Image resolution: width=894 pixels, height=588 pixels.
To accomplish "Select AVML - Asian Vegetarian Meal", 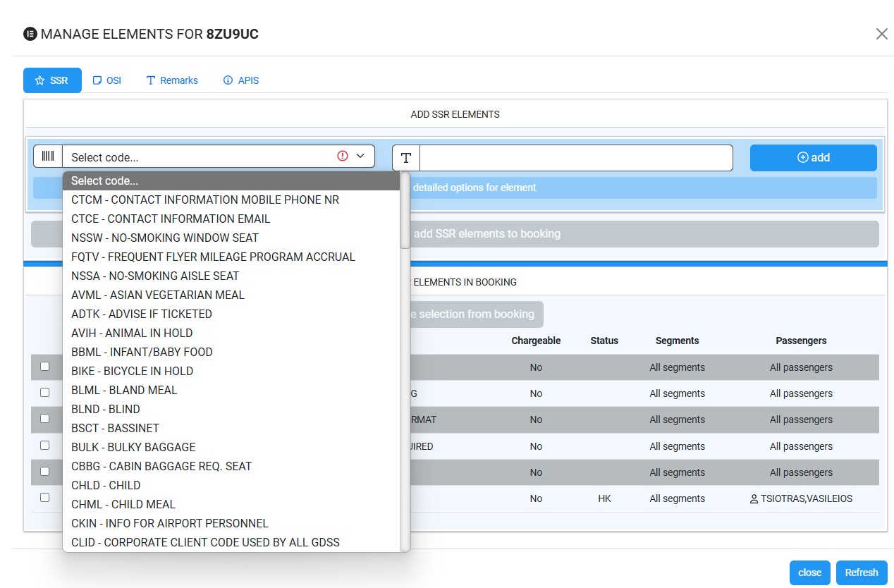I will [231, 295].
